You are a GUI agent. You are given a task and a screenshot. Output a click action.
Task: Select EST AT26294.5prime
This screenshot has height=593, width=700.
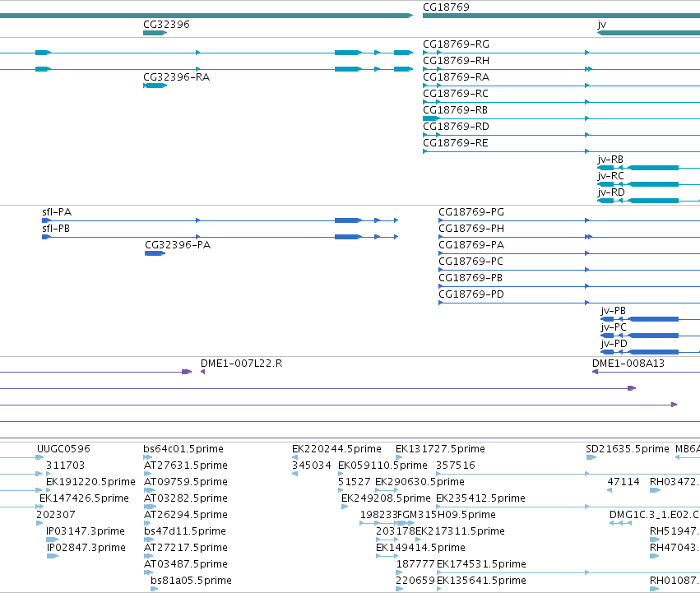(x=186, y=516)
